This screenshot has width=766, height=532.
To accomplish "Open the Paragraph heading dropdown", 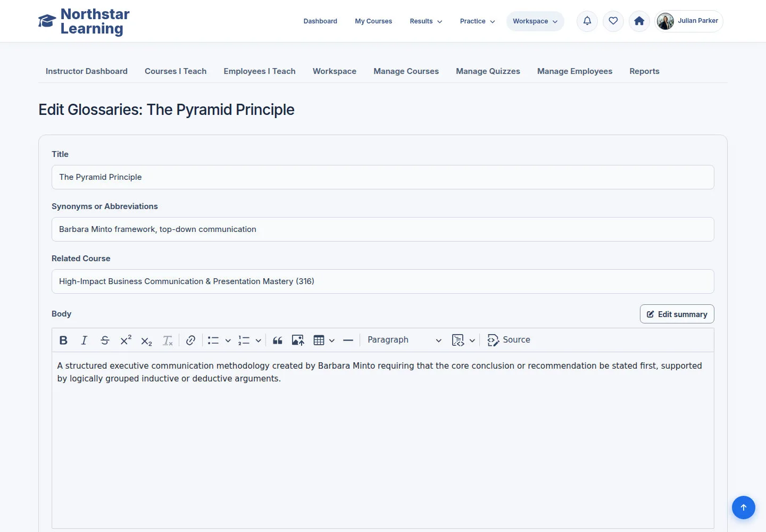I will click(x=404, y=340).
